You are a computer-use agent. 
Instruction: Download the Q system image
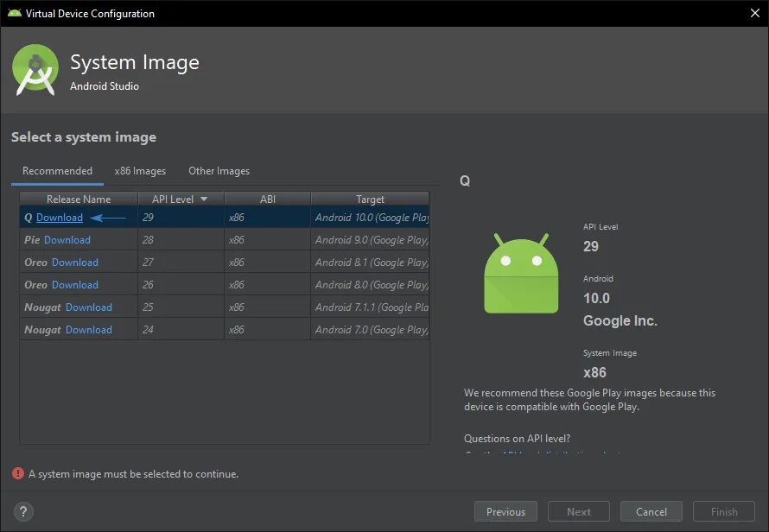click(x=60, y=218)
